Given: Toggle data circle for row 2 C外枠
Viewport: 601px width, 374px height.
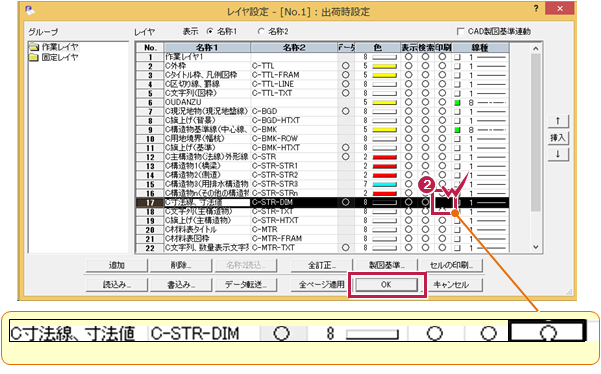Looking at the screenshot, I should (x=345, y=66).
